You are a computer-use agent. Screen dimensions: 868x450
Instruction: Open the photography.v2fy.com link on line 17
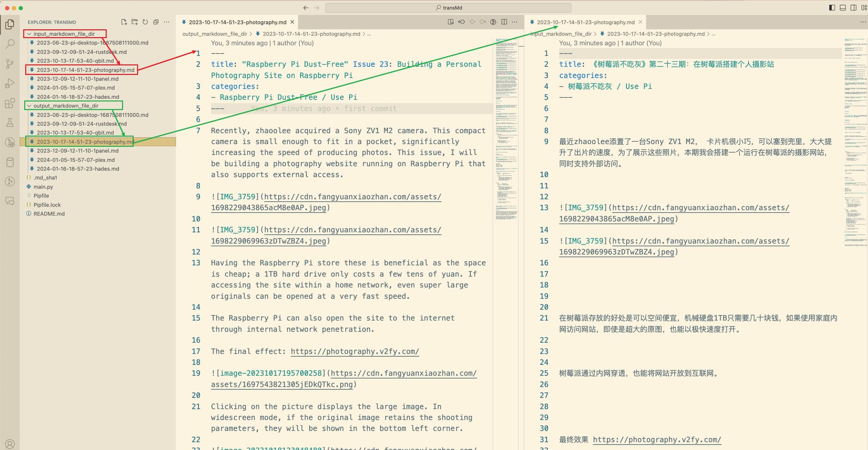pos(355,351)
